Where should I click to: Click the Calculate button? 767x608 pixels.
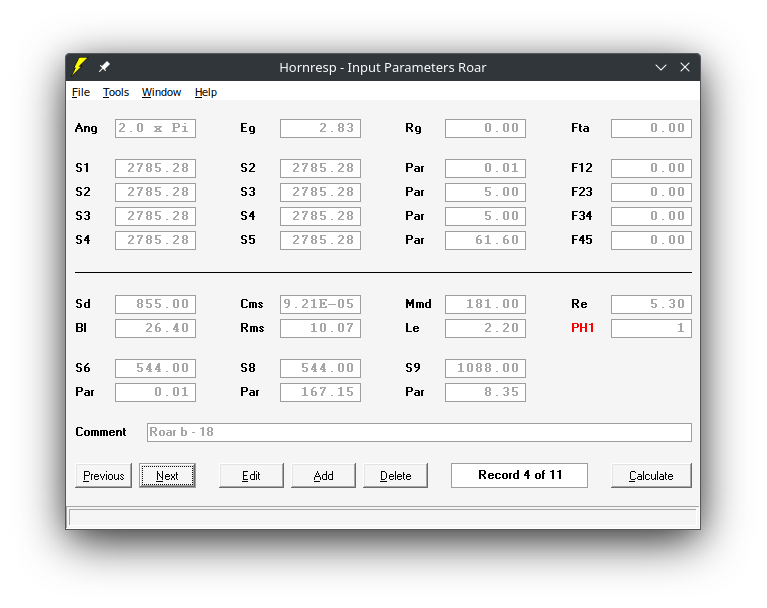pos(651,475)
